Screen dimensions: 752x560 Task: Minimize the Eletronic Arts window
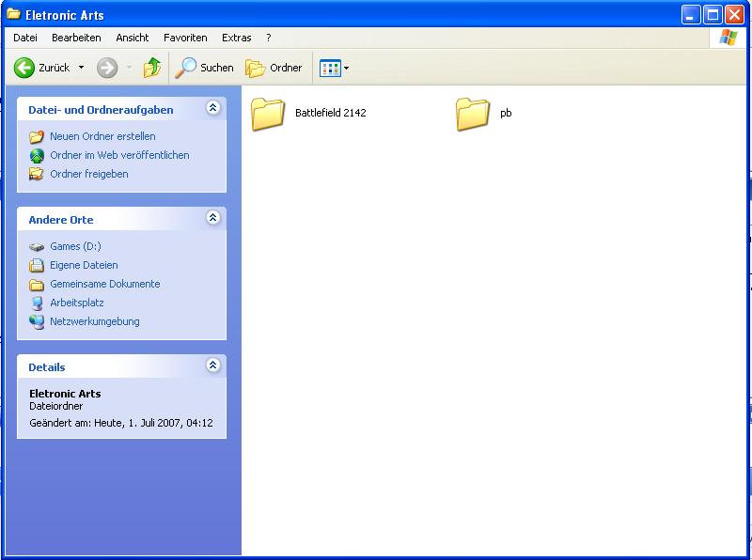[691, 15]
